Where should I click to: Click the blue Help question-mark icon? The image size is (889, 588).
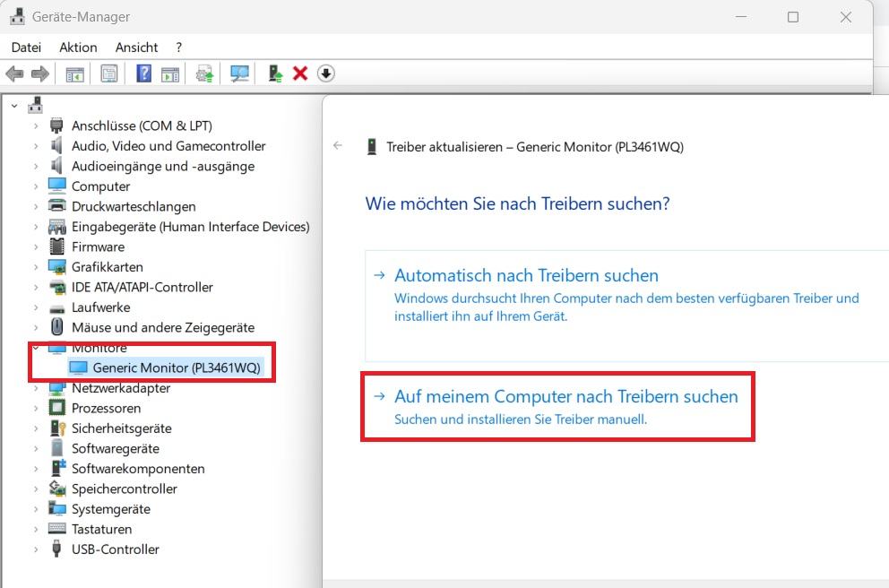coord(144,73)
